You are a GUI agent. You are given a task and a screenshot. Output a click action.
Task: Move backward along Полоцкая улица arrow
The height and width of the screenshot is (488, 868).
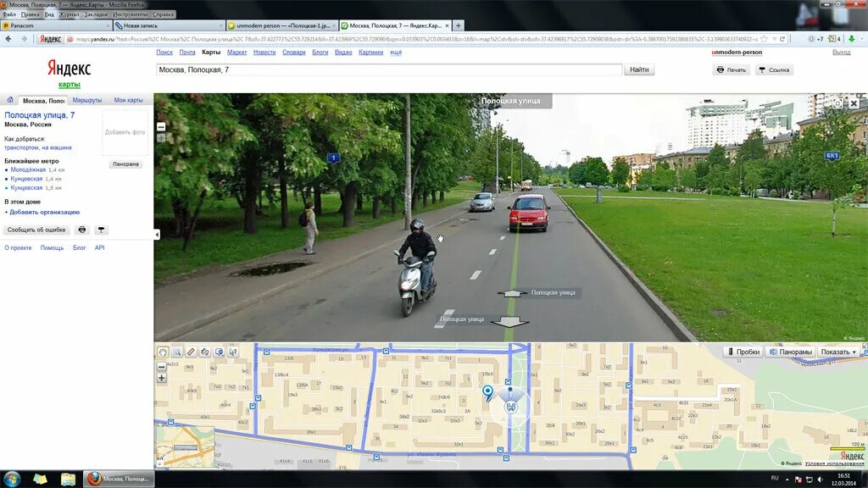coord(509,321)
